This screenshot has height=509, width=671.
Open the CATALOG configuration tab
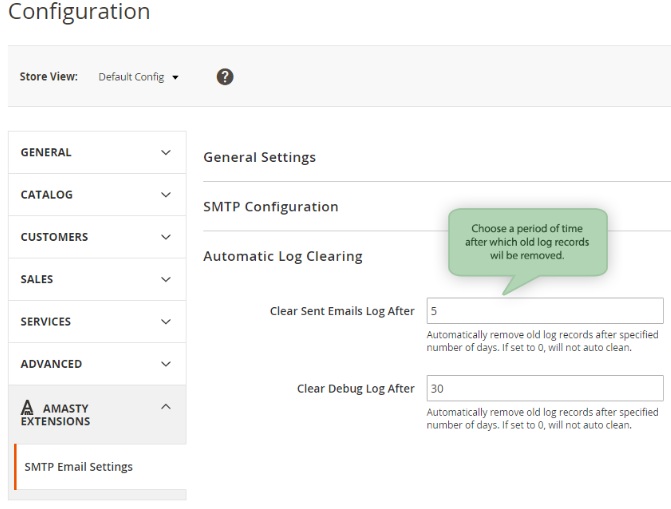point(47,195)
